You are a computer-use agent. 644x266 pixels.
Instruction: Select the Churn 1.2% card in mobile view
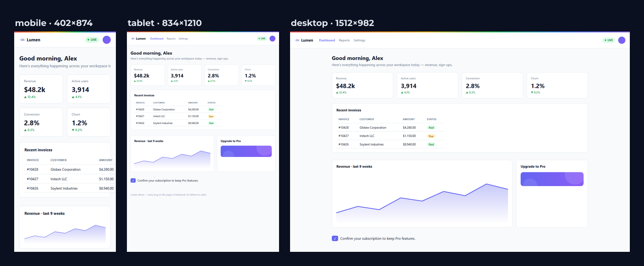click(x=89, y=122)
